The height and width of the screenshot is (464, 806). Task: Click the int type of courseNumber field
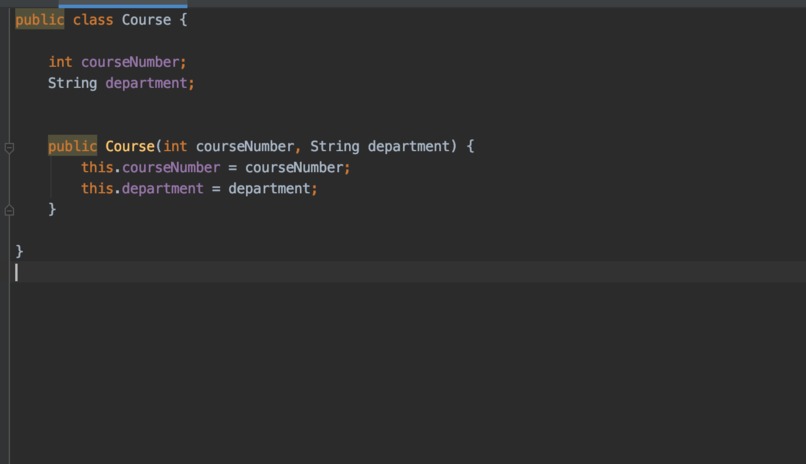click(60, 62)
